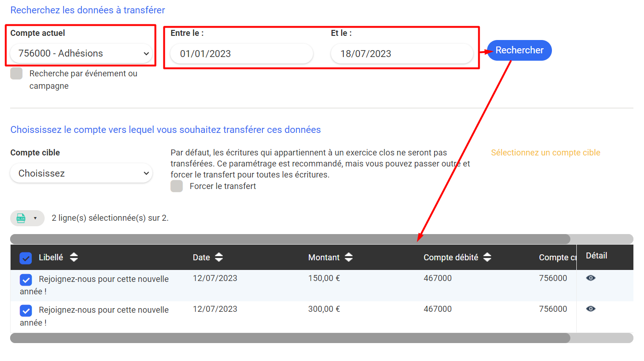
Task: View details of the 150,00 € entry
Action: (591, 278)
